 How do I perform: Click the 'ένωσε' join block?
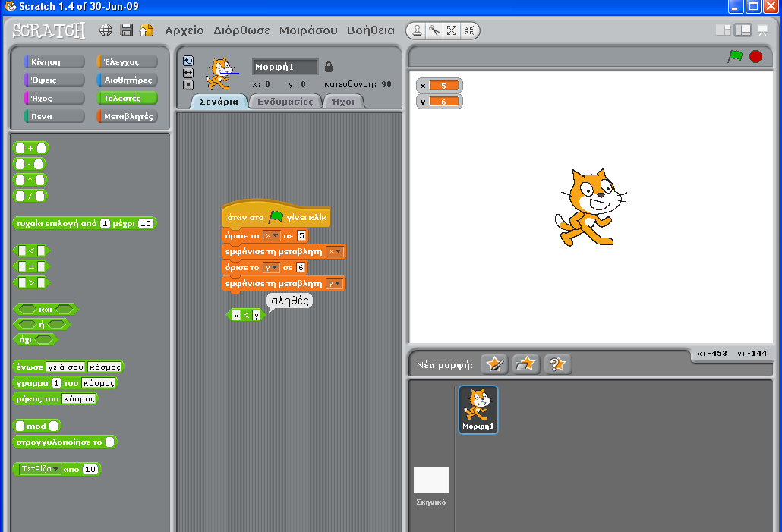(68, 367)
